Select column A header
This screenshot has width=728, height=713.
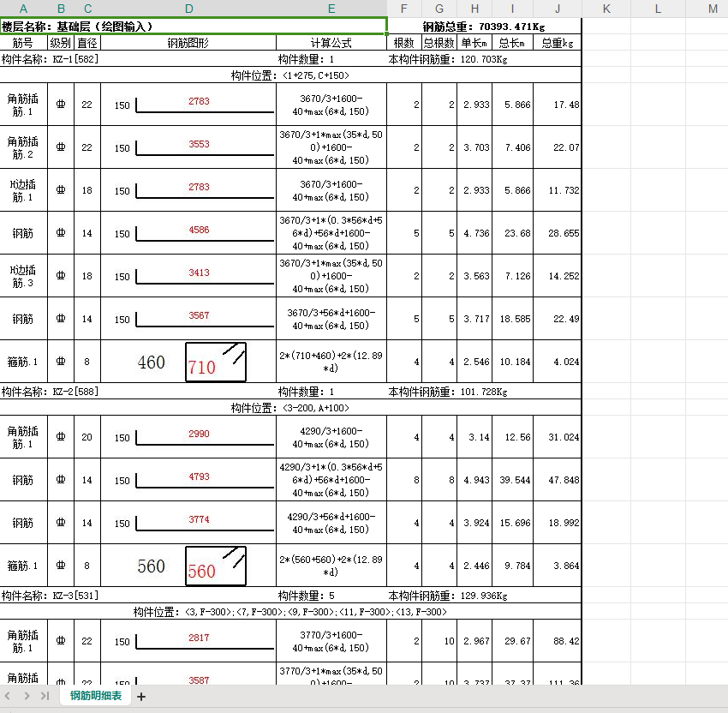[x=23, y=9]
